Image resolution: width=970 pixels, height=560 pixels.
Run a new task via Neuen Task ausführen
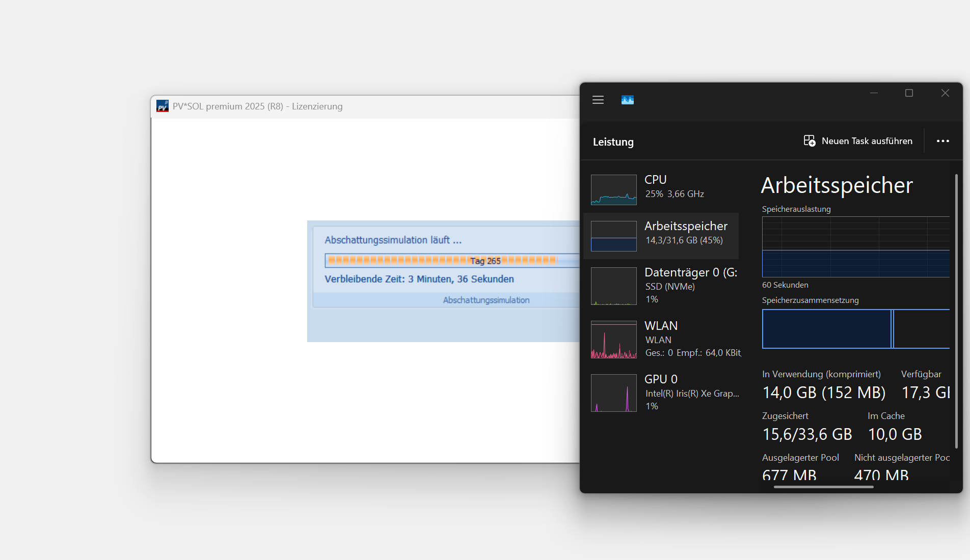[x=858, y=141]
